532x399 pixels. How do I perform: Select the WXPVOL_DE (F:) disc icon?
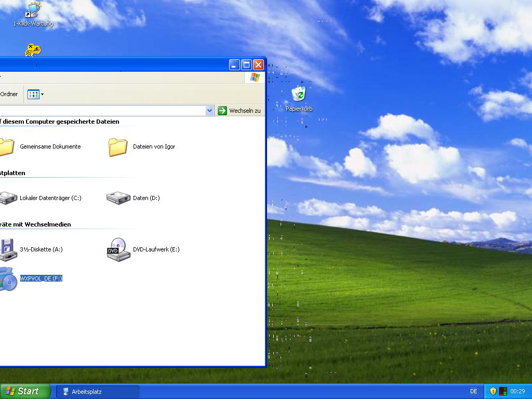pyautogui.click(x=8, y=279)
